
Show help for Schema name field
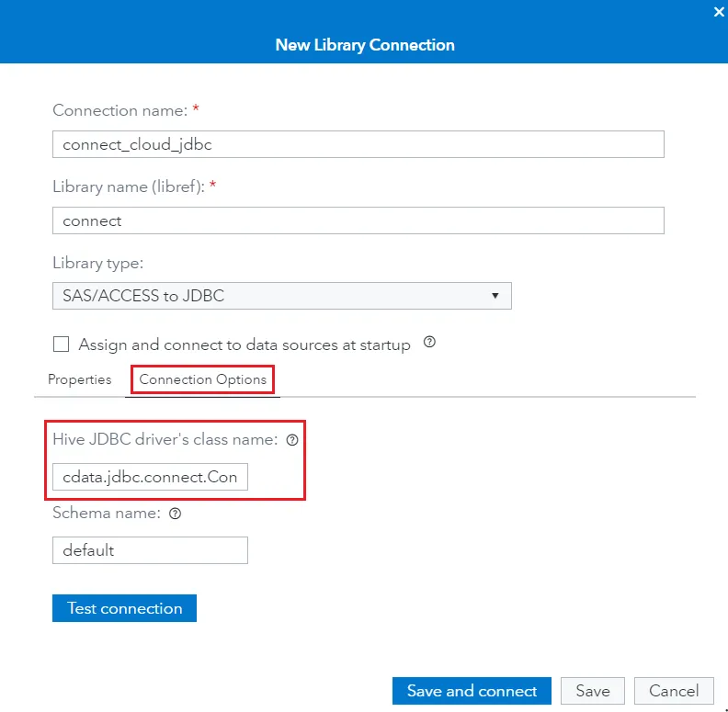[176, 514]
